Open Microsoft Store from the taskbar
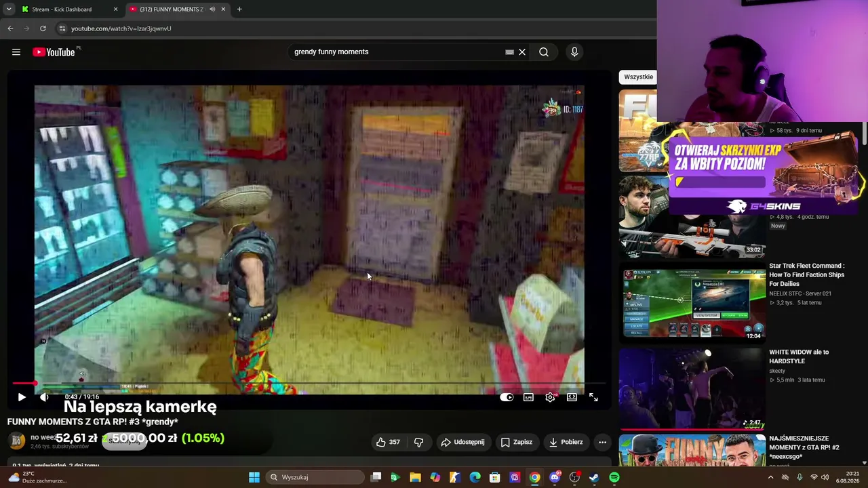Screen dimensions: 868x488 tap(495, 477)
